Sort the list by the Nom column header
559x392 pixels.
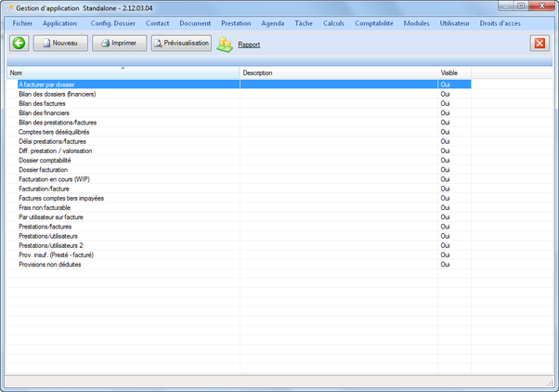pyautogui.click(x=123, y=72)
